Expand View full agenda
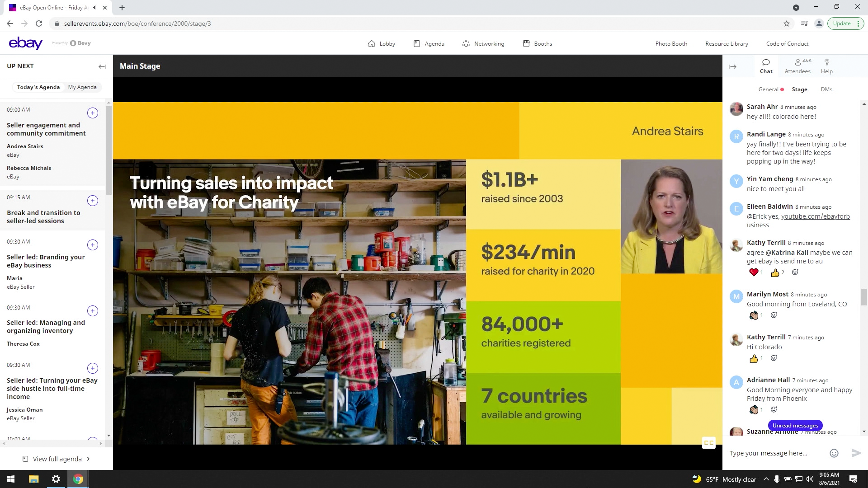The height and width of the screenshot is (488, 868). [57, 459]
